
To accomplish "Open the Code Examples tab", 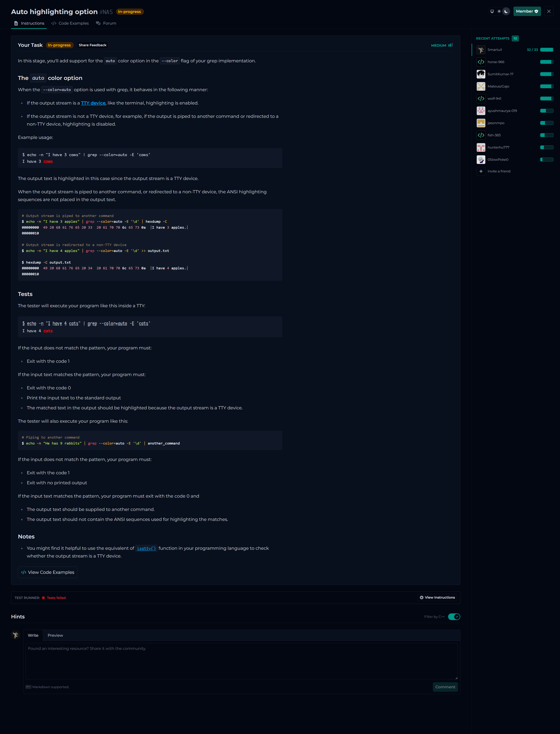I will tap(70, 23).
